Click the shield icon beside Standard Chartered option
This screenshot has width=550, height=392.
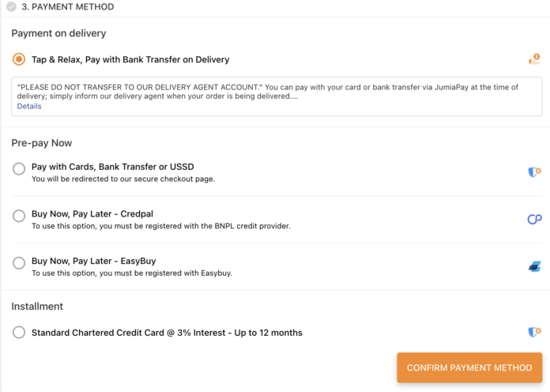tap(534, 333)
